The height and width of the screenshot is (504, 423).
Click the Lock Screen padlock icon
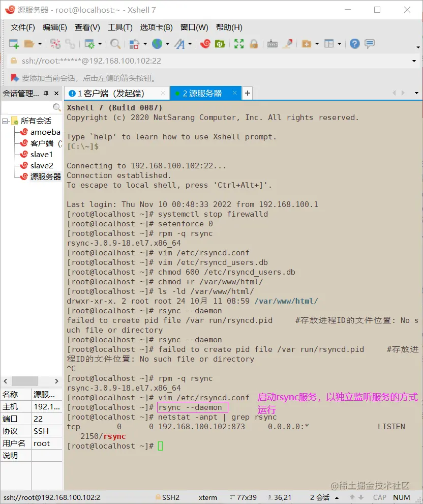(254, 44)
